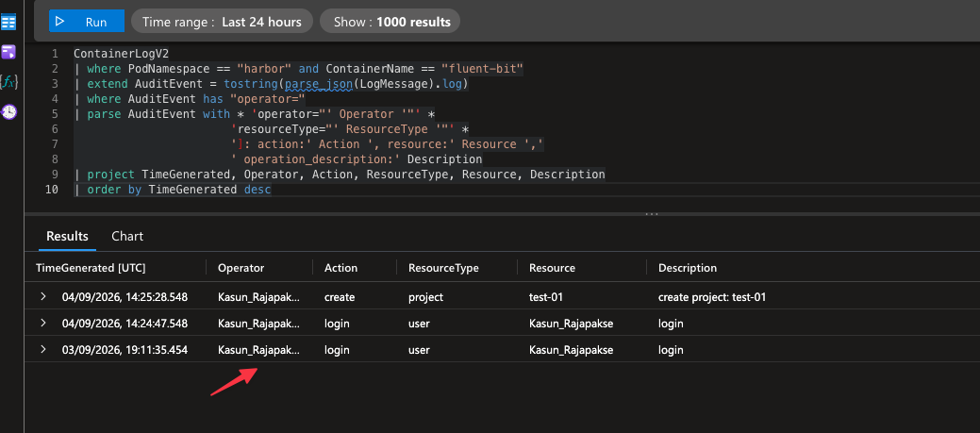Click the "fluent-bit" string in line 2
This screenshot has width=980, height=433.
pyautogui.click(x=482, y=69)
